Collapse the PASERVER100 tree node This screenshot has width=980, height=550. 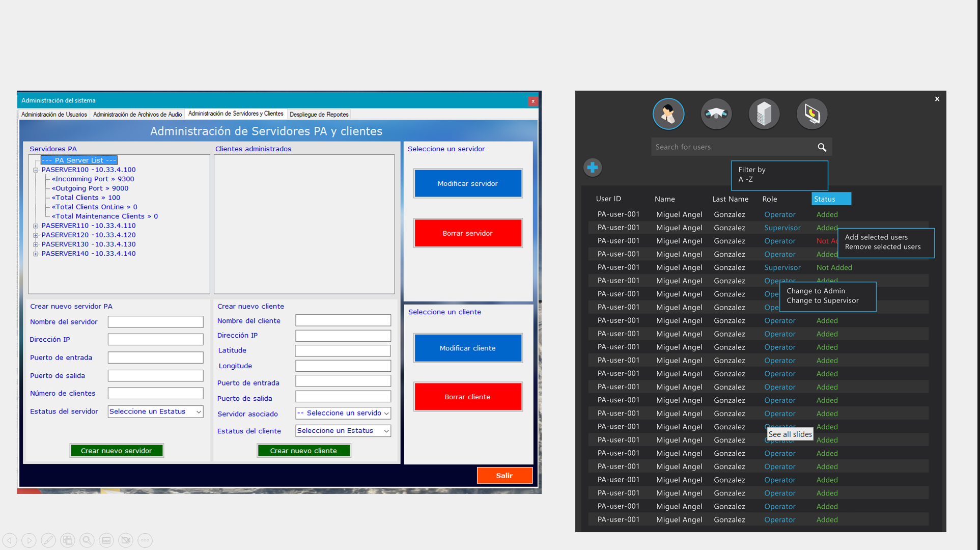[x=36, y=170]
